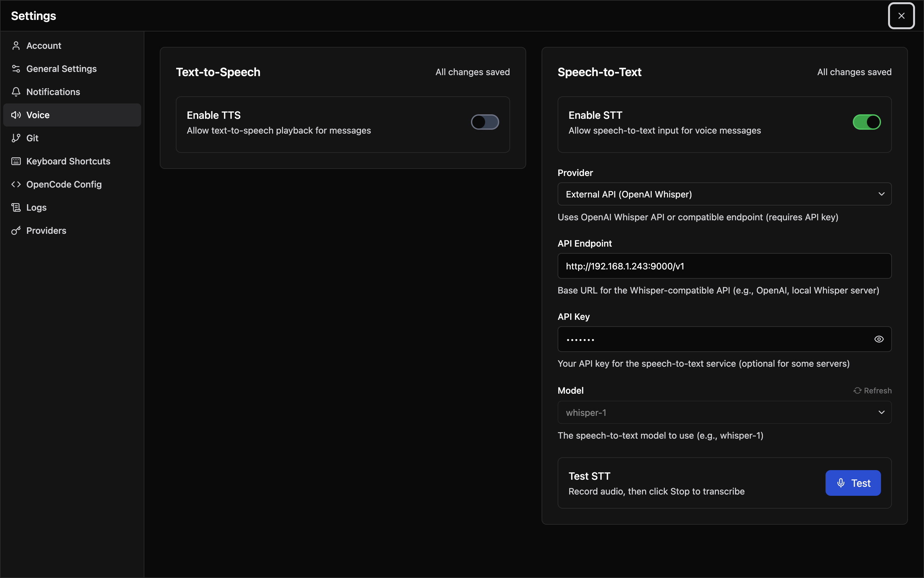The image size is (924, 578).
Task: Open the Model whisper-1 dropdown
Action: tap(724, 413)
